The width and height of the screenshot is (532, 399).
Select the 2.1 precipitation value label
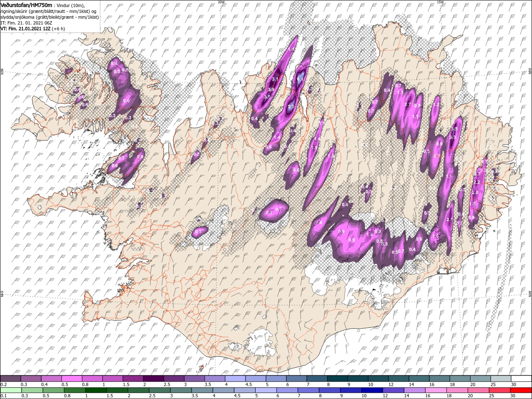[450, 219]
